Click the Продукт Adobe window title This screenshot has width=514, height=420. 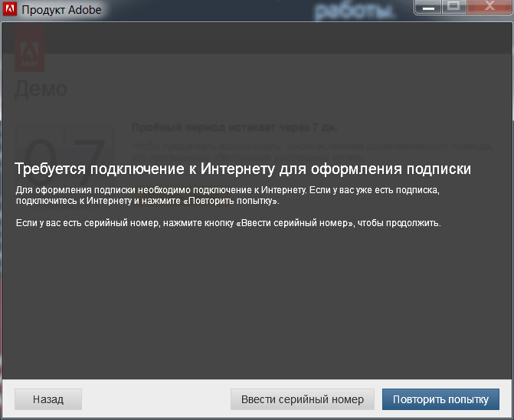tap(61, 10)
